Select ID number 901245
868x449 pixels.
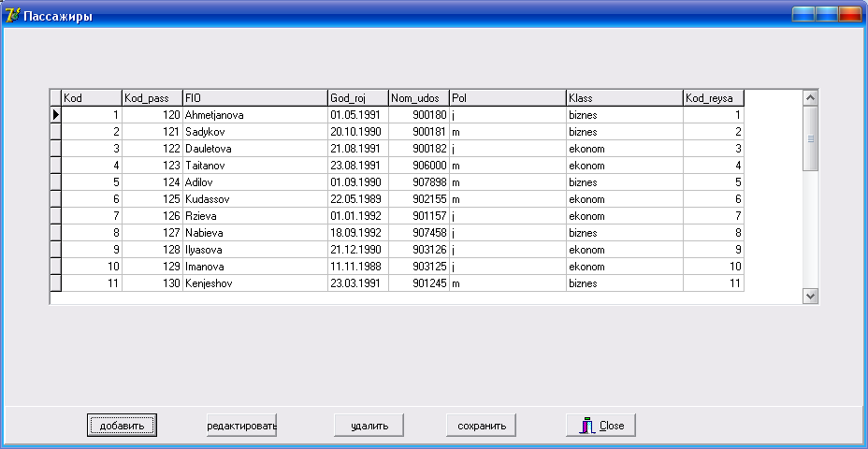[x=419, y=282]
